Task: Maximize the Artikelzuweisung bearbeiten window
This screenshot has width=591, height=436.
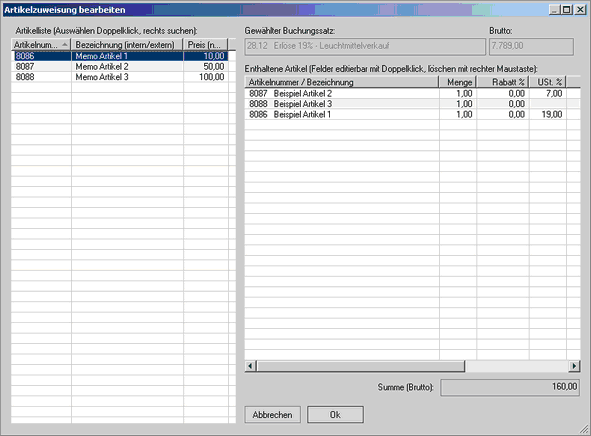Action: 567,10
